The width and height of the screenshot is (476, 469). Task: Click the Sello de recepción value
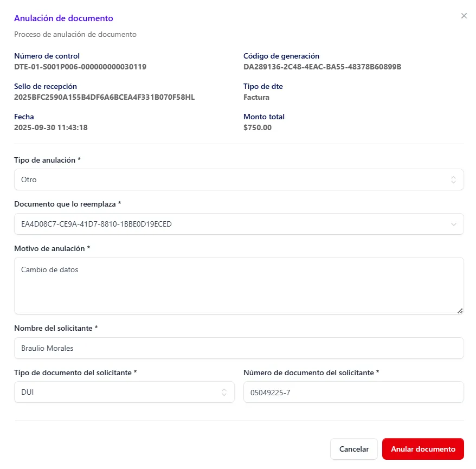pyautogui.click(x=104, y=97)
